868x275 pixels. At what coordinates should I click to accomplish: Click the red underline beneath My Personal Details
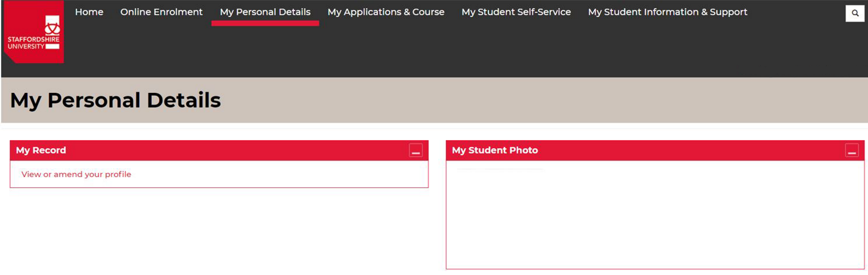click(x=265, y=23)
